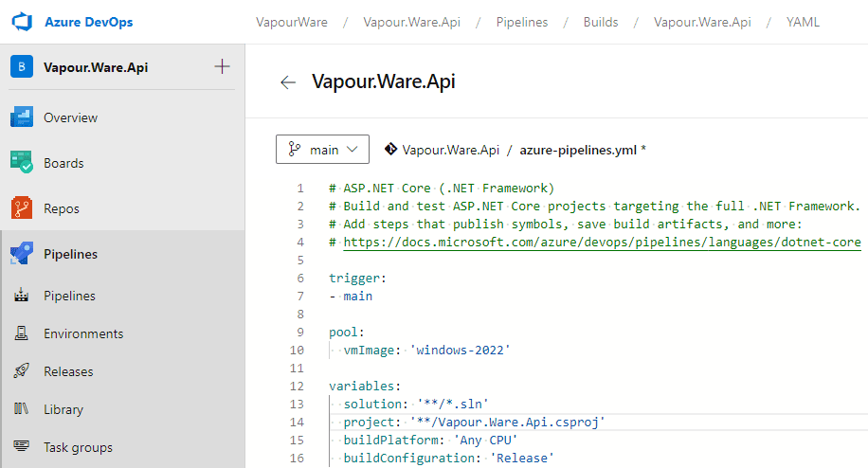The image size is (868, 468).
Task: Click the Azure DevOps logo icon
Action: click(x=23, y=22)
